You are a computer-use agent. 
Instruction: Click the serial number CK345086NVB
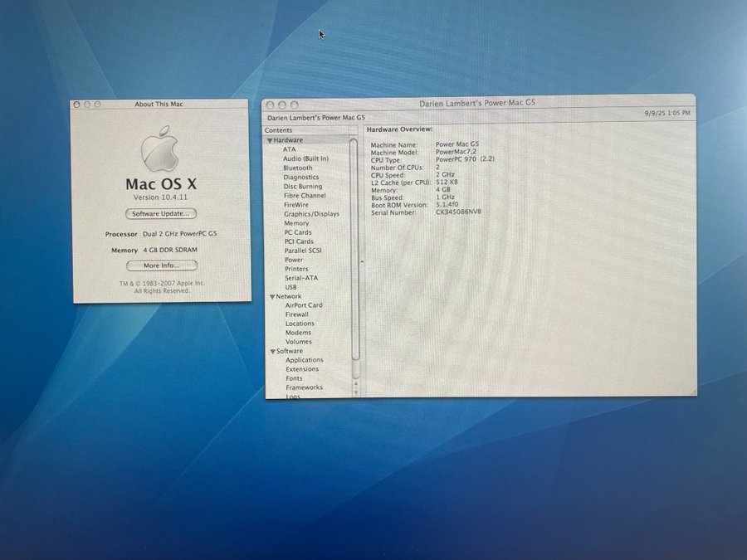(458, 212)
